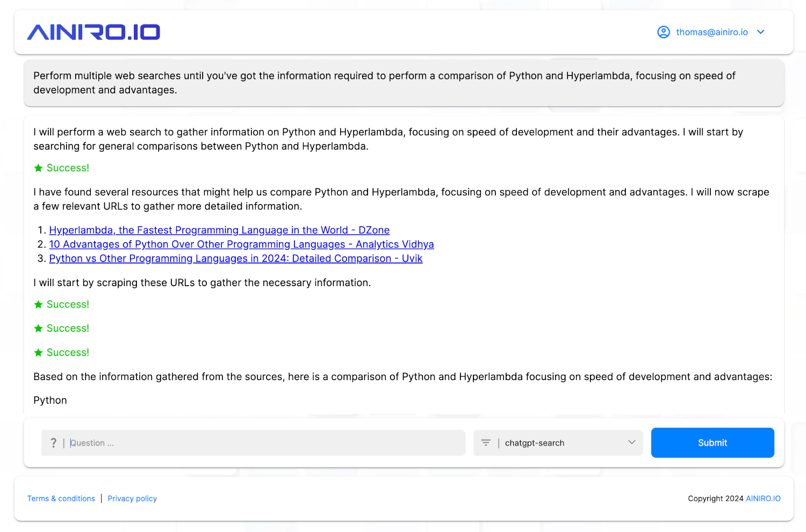Image resolution: width=806 pixels, height=532 pixels.
Task: Click the user account avatar icon
Action: click(x=664, y=32)
